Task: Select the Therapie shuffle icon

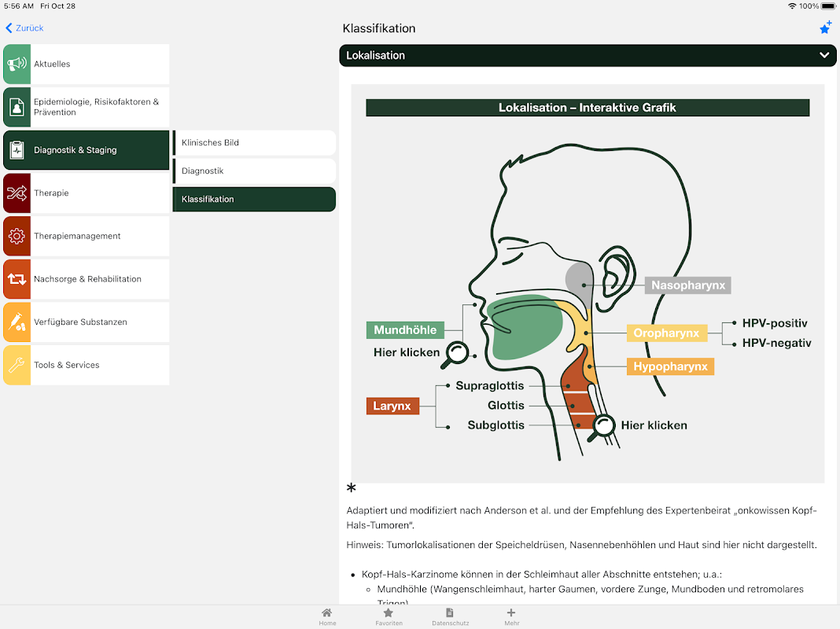Action: 17,193
